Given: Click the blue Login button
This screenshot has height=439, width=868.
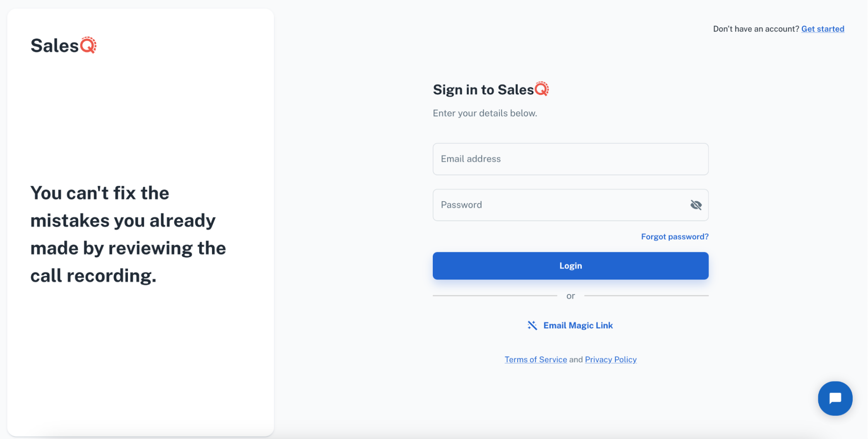Looking at the screenshot, I should click(x=570, y=266).
